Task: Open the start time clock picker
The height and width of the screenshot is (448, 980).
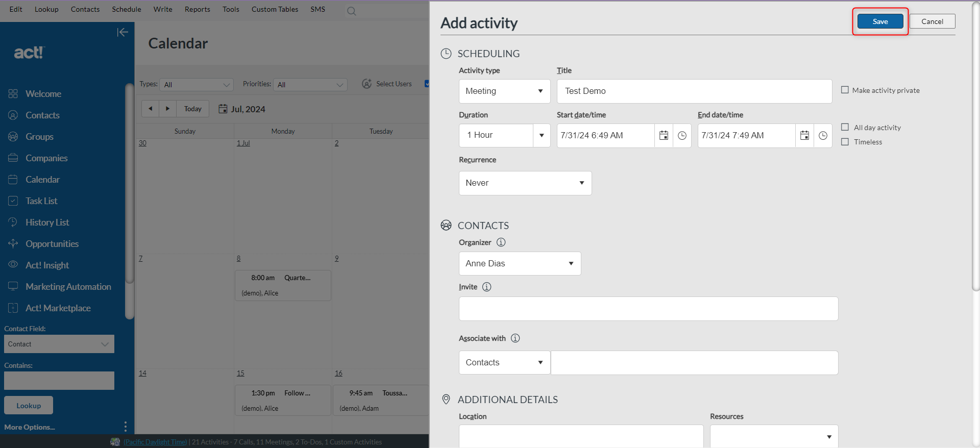Action: (682, 136)
